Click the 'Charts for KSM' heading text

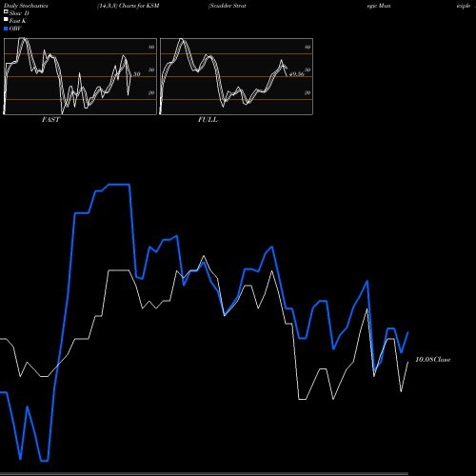139,6
